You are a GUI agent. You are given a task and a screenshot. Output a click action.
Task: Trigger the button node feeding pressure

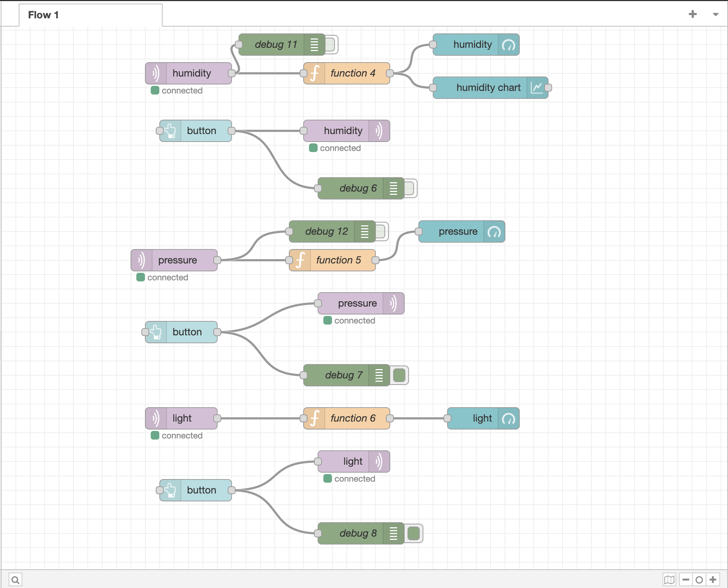(x=181, y=332)
